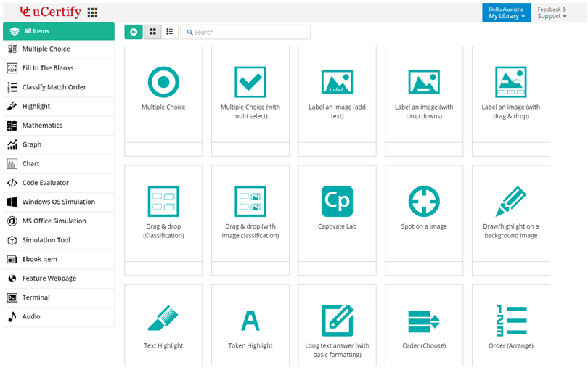The image size is (588, 370).
Task: Open the Graph category
Action: point(59,144)
